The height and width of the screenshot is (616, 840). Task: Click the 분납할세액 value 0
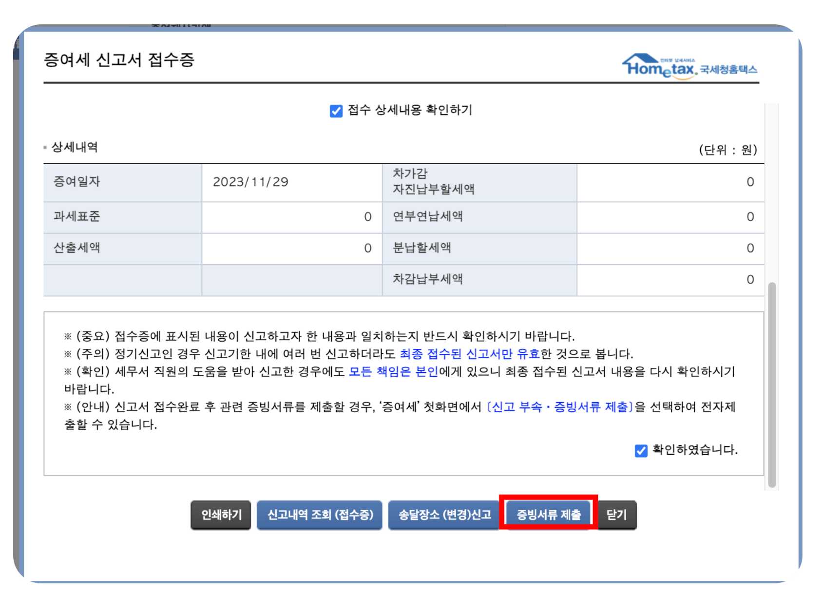(x=750, y=248)
